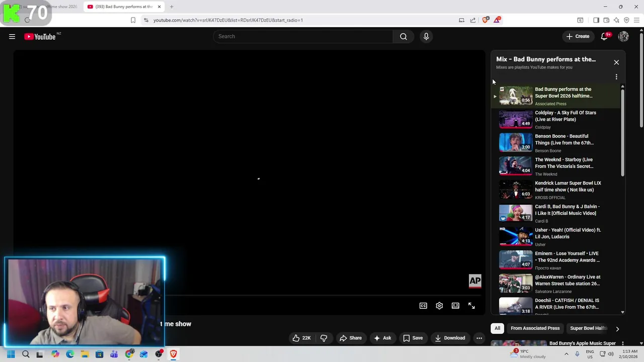Switch to the Bad Bunny performs browser tab
This screenshot has height=362, width=644.
pyautogui.click(x=124, y=7)
